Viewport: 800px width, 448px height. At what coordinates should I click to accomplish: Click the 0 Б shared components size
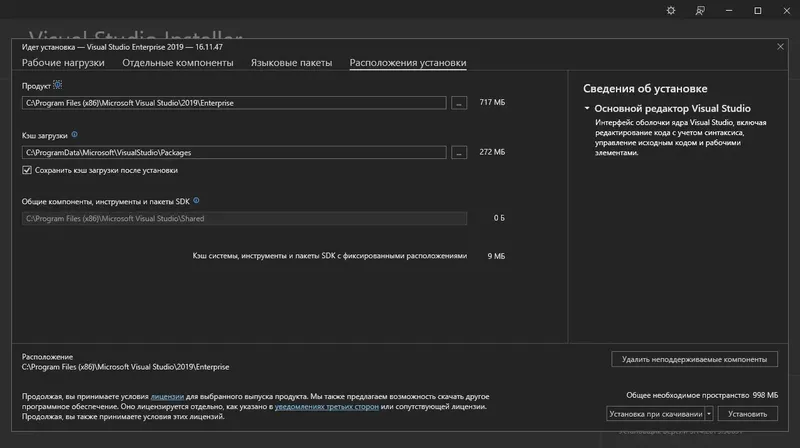point(499,218)
